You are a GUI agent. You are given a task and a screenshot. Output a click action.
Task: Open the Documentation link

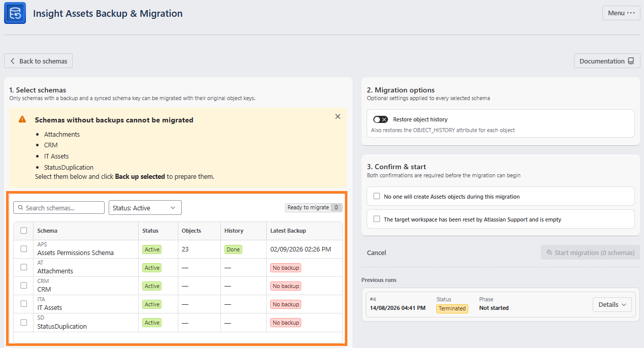[607, 61]
